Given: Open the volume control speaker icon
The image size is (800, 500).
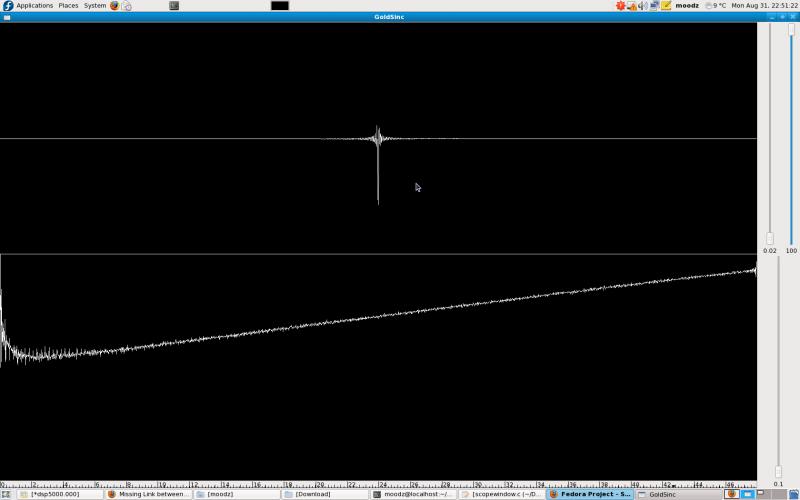Looking at the screenshot, I should (644, 5).
